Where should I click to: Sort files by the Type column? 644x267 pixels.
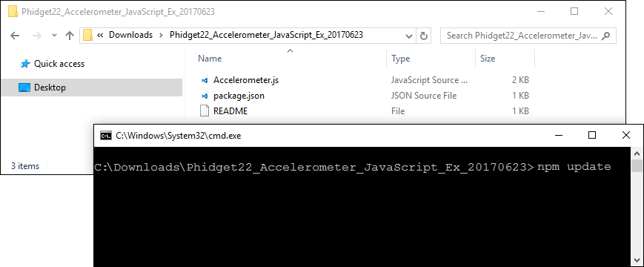click(400, 59)
